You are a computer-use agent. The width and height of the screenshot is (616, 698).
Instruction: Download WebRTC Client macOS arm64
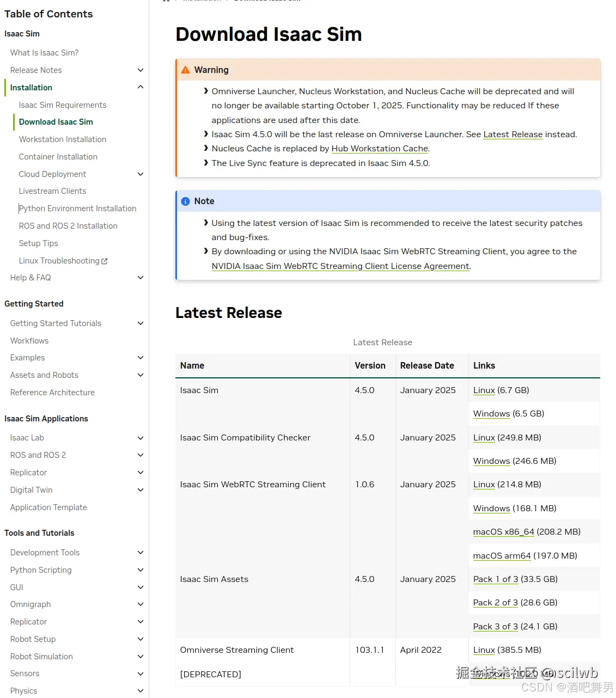(x=502, y=556)
